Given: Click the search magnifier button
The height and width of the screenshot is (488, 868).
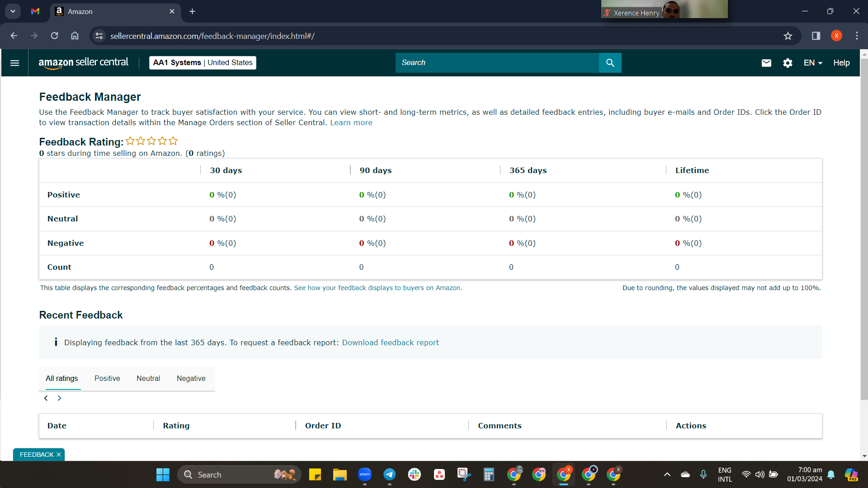Looking at the screenshot, I should (x=610, y=63).
